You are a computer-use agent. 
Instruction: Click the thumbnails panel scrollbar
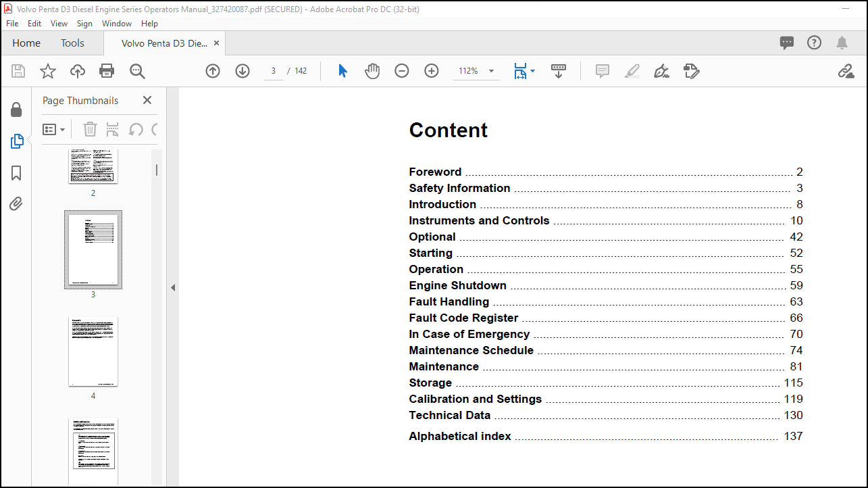tap(157, 170)
